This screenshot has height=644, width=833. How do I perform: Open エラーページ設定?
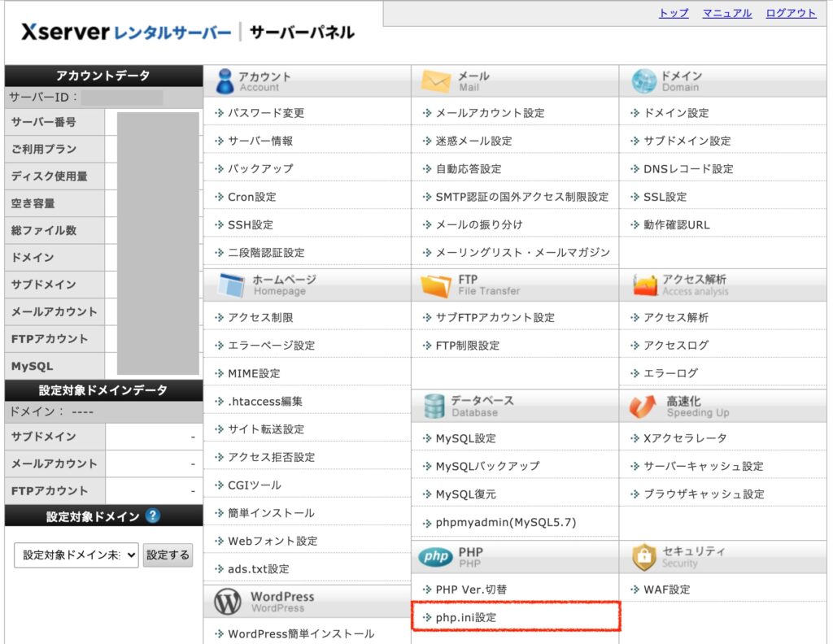click(271, 346)
